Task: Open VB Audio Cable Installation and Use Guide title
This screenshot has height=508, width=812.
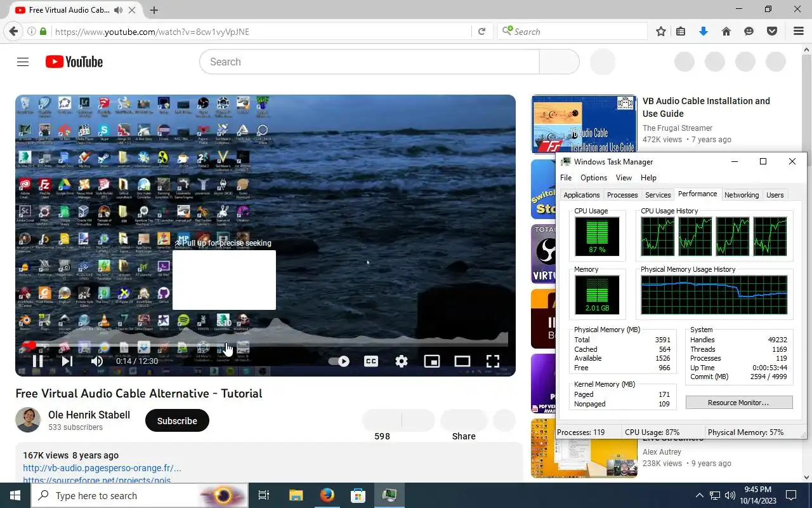Action: (x=706, y=107)
